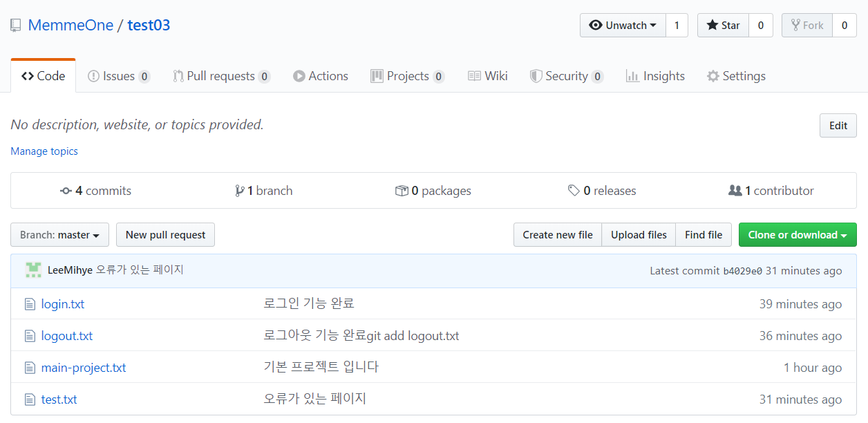Open the 0 packages link
868x423 pixels.
[433, 191]
